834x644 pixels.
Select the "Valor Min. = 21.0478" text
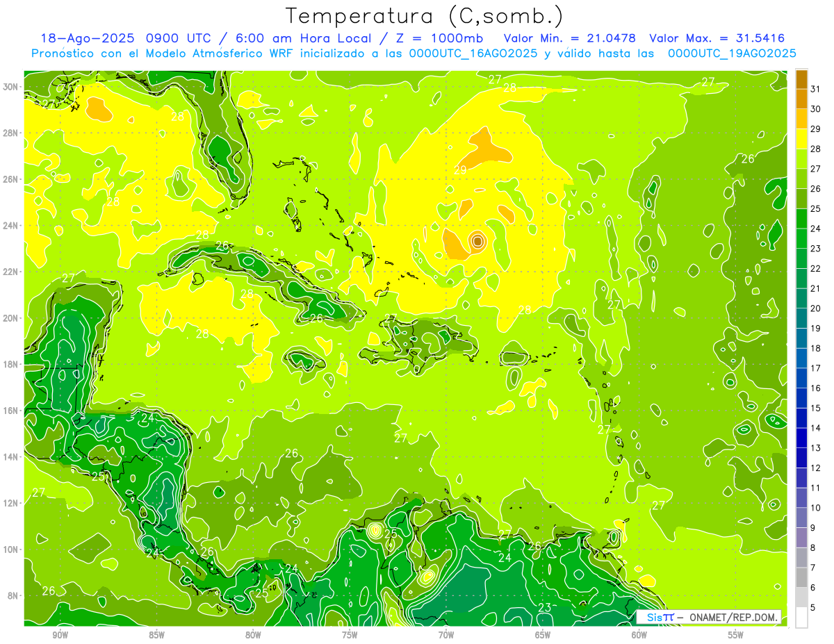point(571,39)
